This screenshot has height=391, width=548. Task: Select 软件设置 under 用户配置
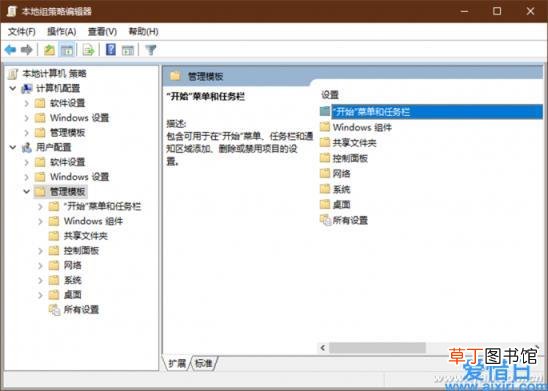click(67, 162)
